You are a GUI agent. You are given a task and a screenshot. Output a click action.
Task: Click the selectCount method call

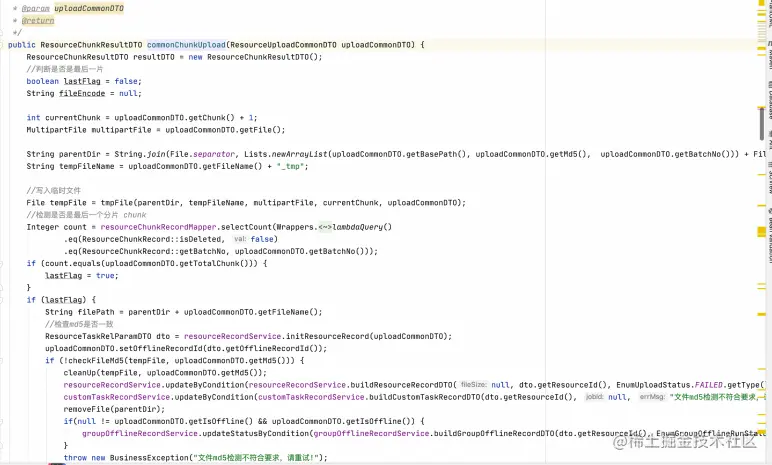246,227
